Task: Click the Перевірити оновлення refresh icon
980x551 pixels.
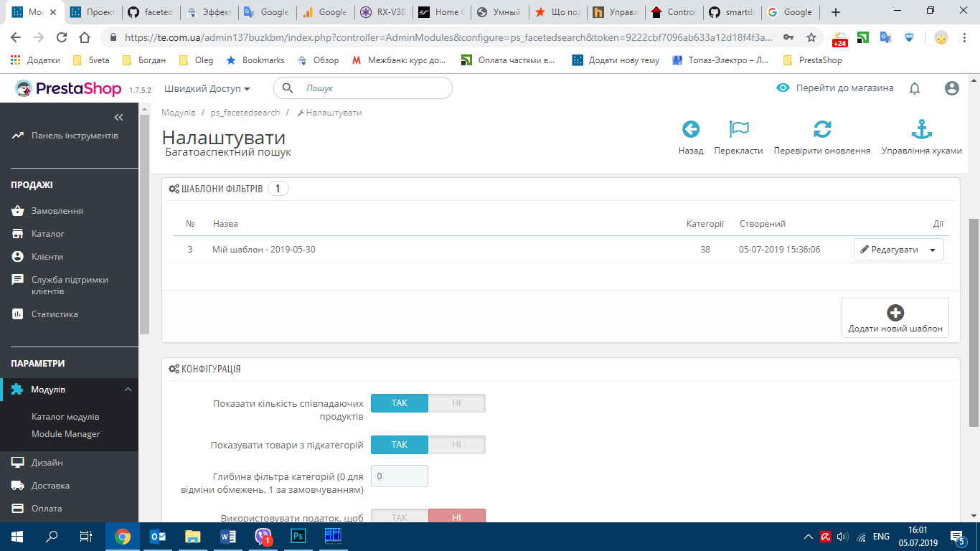Action: 822,129
